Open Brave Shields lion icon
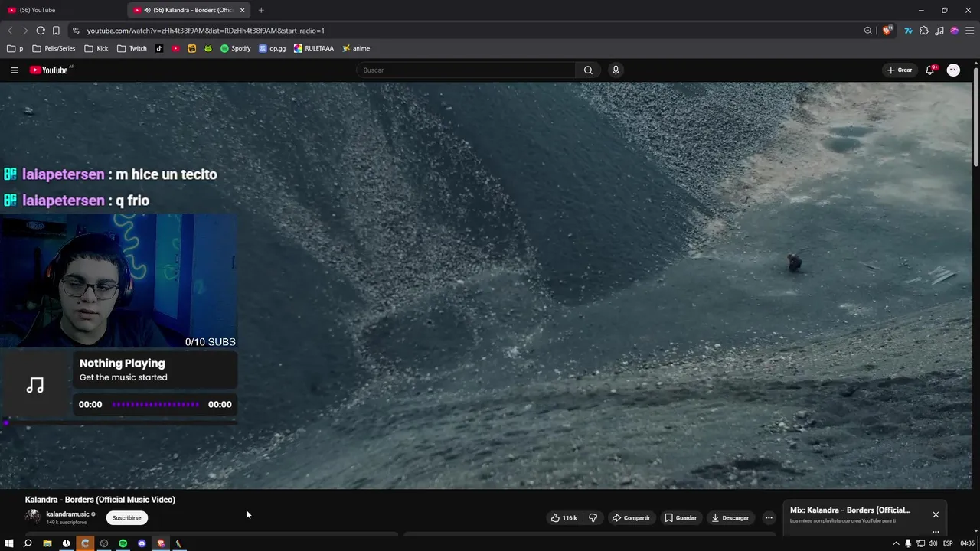Viewport: 980px width, 551px height. [887, 31]
